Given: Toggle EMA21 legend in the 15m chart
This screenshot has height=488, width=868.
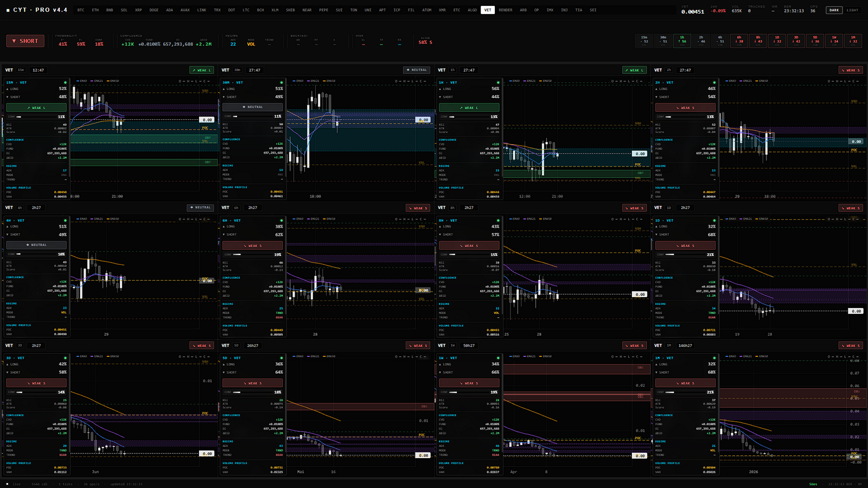Looking at the screenshot, I should [97, 81].
